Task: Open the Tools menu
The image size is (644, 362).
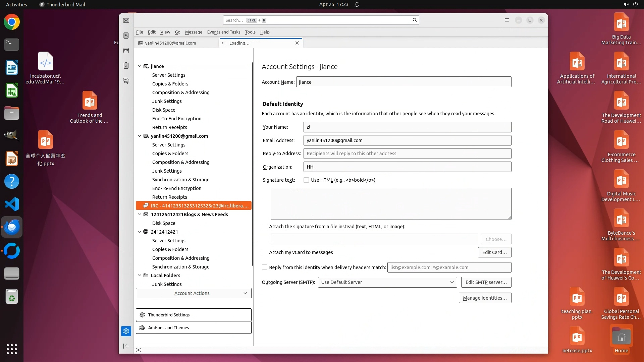Action: [250, 32]
